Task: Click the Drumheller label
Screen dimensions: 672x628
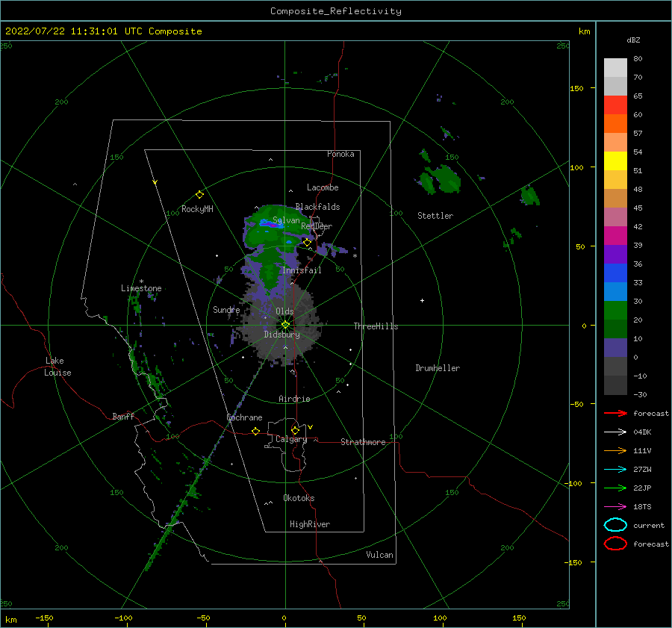Action: [x=438, y=368]
